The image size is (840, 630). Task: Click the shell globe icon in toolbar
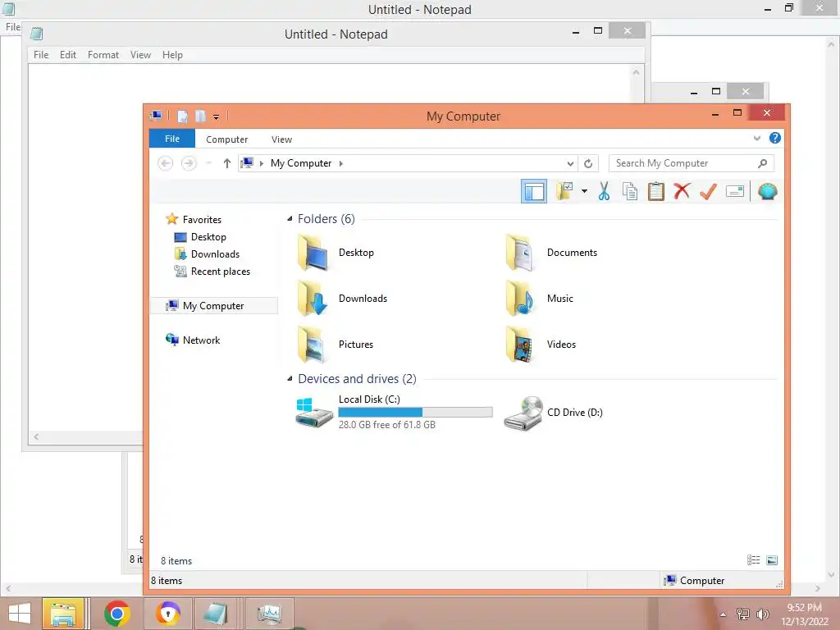pos(767,191)
